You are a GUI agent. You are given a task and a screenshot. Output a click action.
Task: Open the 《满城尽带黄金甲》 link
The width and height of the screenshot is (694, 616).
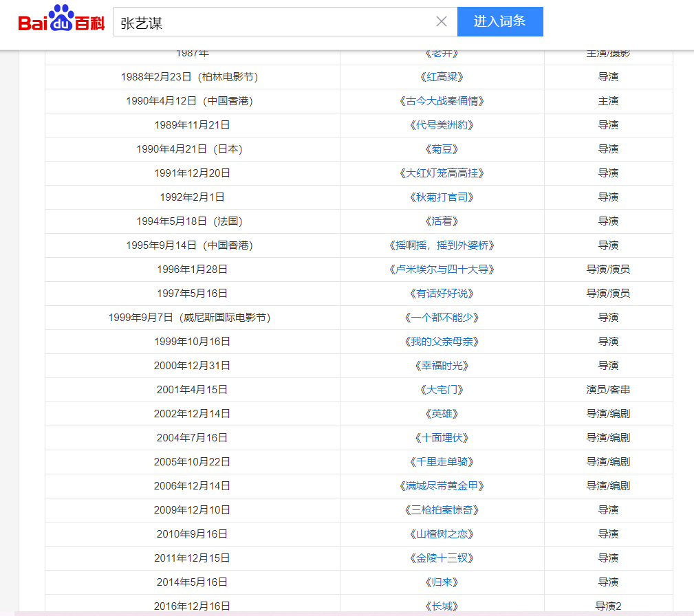[x=442, y=485]
